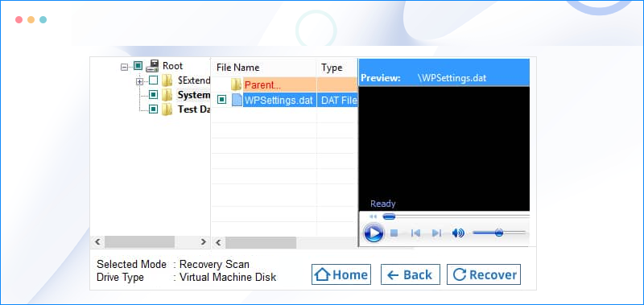Uncheck the System folder checkbox
Viewport: 644px width, 305px height.
tap(153, 95)
